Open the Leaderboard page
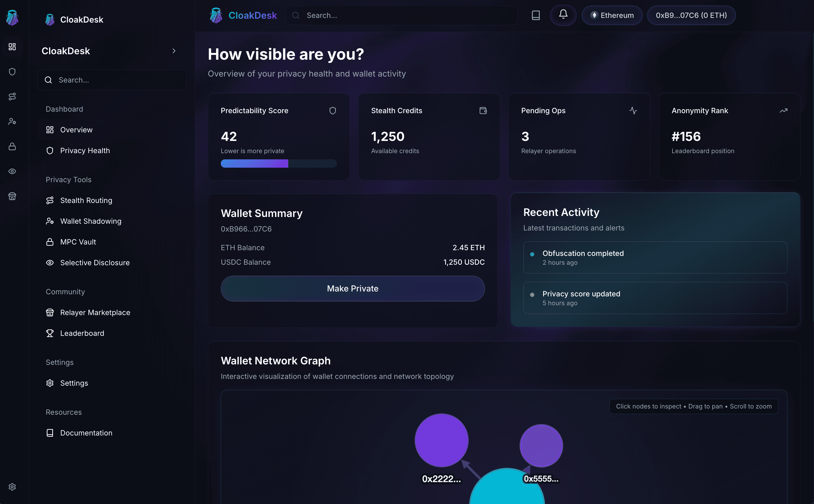Viewport: 814px width, 504px height. pyautogui.click(x=82, y=333)
